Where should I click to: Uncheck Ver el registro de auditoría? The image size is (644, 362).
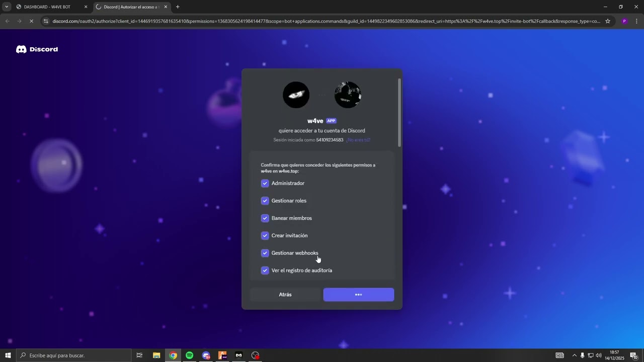[265, 270]
